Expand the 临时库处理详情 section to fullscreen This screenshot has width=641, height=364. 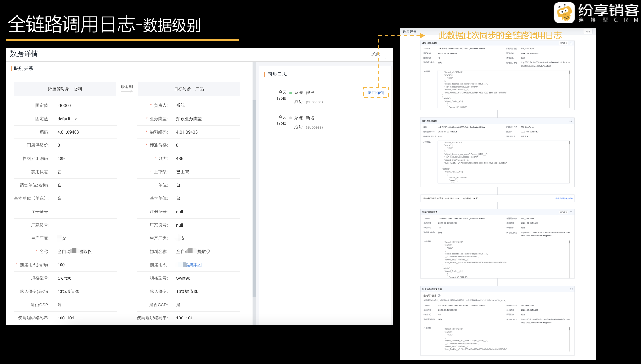click(x=571, y=121)
